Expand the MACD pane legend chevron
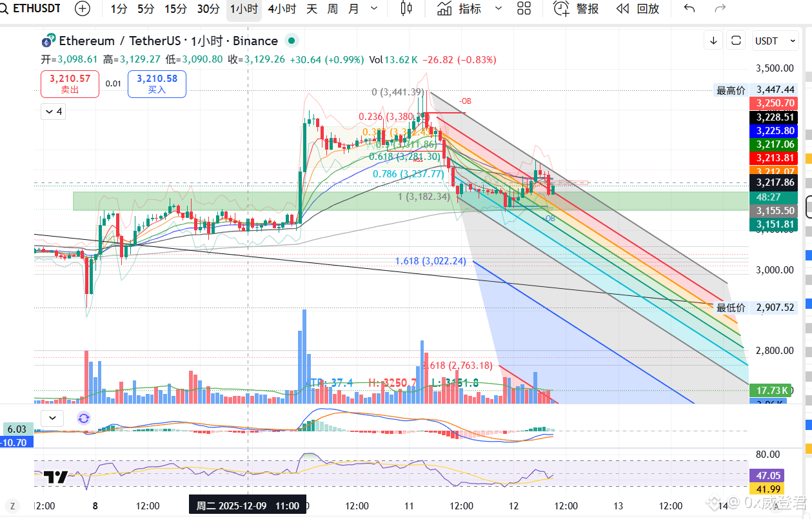The height and width of the screenshot is (519, 812). (52, 418)
